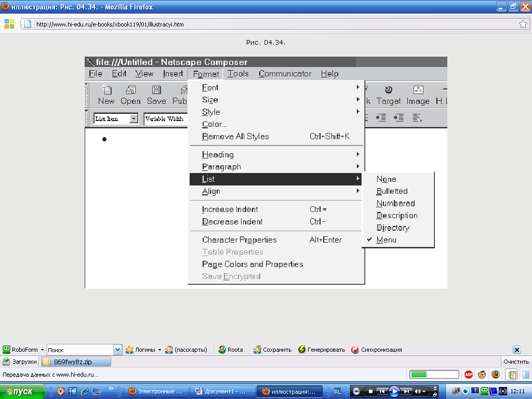Open RoboForm search dropdown arrow
Screen dimensions: 532x399
(x=117, y=350)
